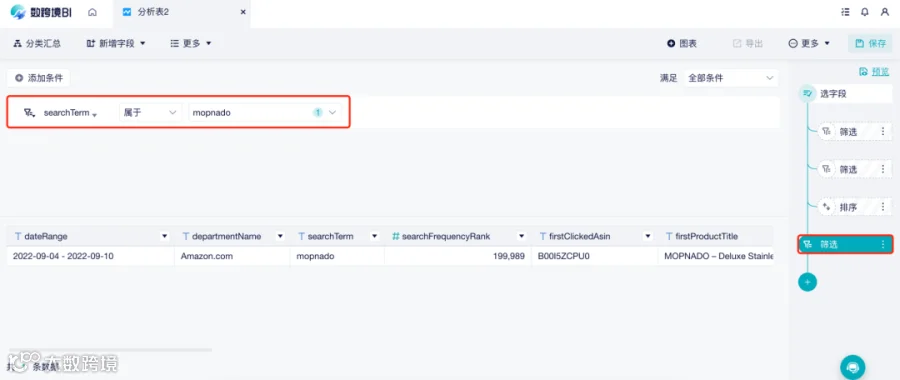Open the 更多 menu beside 新增字段
The width and height of the screenshot is (900, 380).
pos(191,43)
